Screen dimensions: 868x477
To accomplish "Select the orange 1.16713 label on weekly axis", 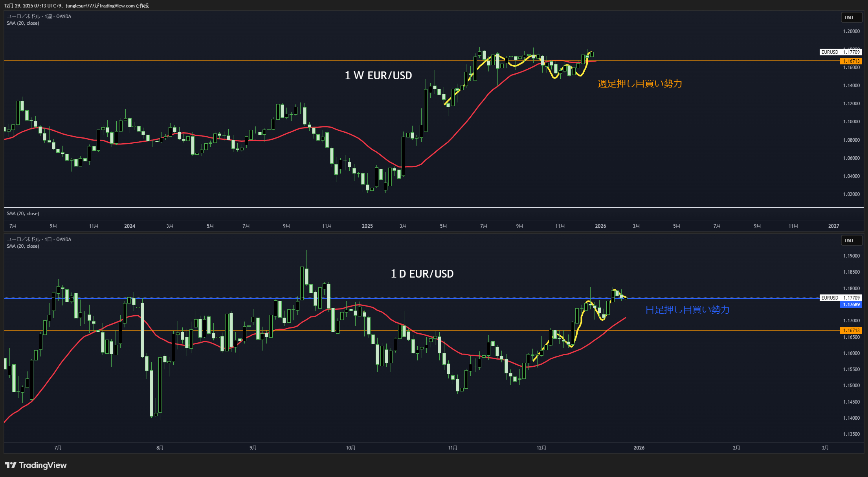I will (x=851, y=61).
